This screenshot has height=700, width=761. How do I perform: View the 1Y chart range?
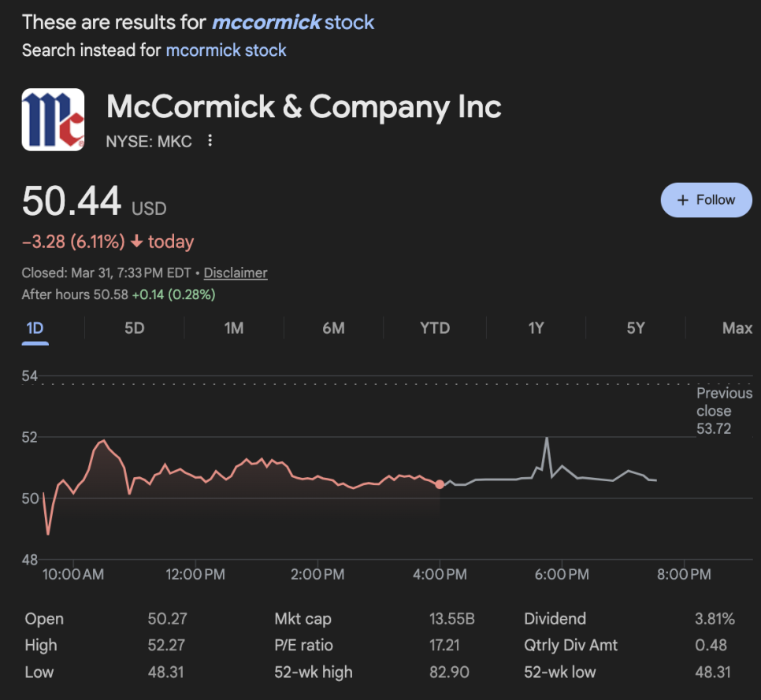(536, 328)
